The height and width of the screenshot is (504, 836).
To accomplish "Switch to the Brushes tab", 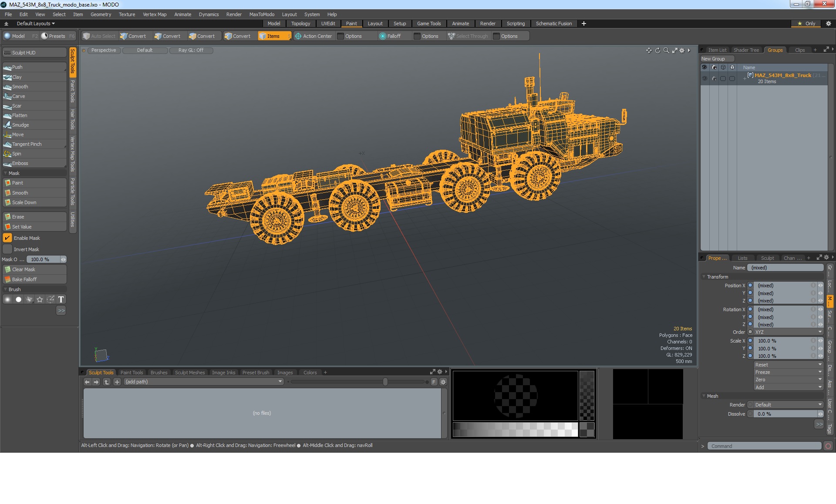I will [158, 373].
